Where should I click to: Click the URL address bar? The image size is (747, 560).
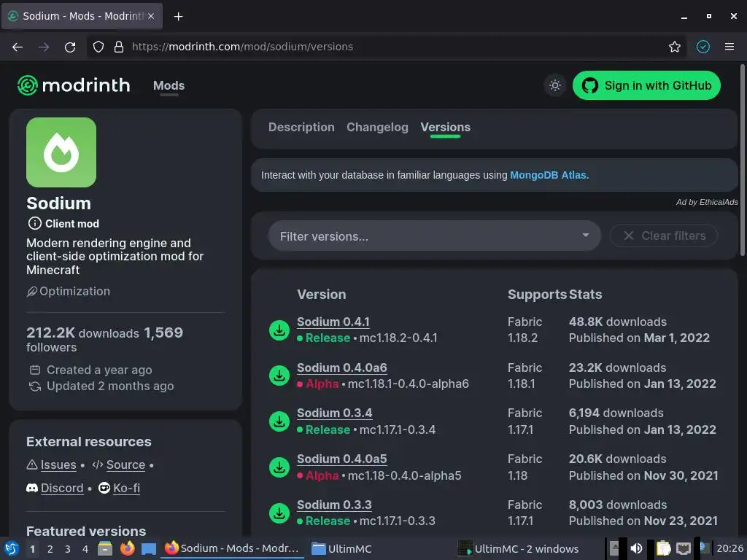click(x=386, y=47)
